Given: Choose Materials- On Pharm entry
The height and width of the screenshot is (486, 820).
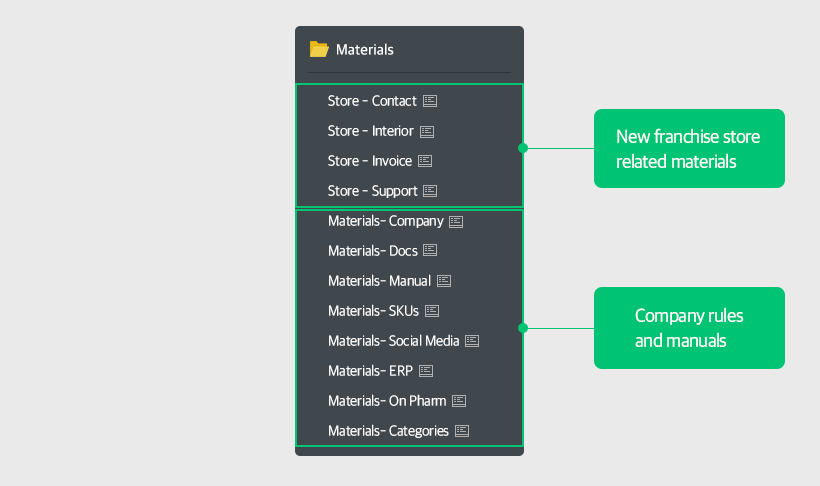Looking at the screenshot, I should 387,401.
